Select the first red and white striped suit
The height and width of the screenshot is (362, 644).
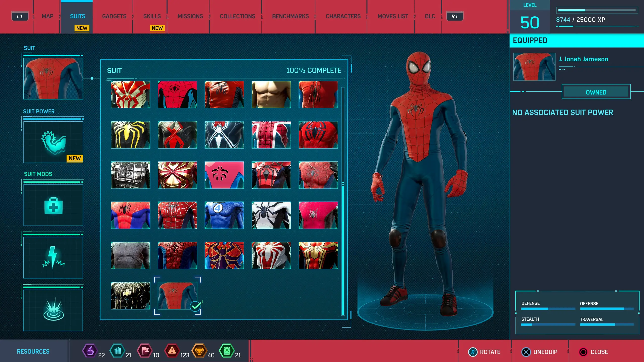[x=130, y=95]
